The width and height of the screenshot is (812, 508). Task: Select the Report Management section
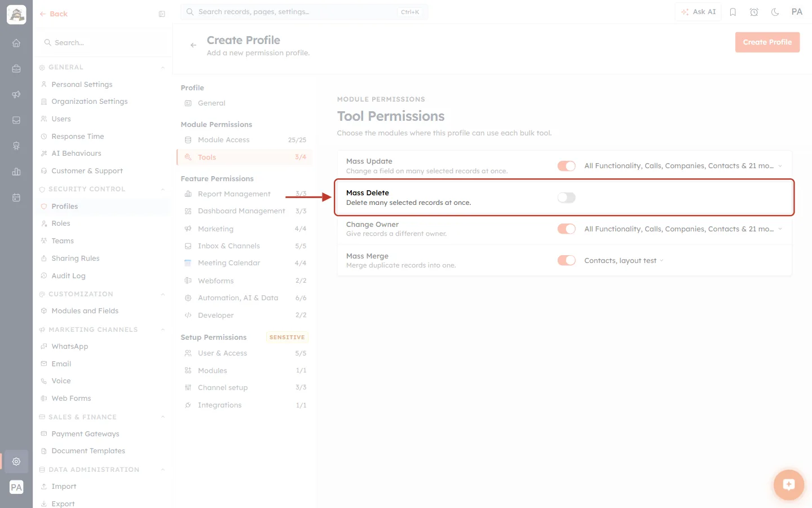click(x=245, y=194)
